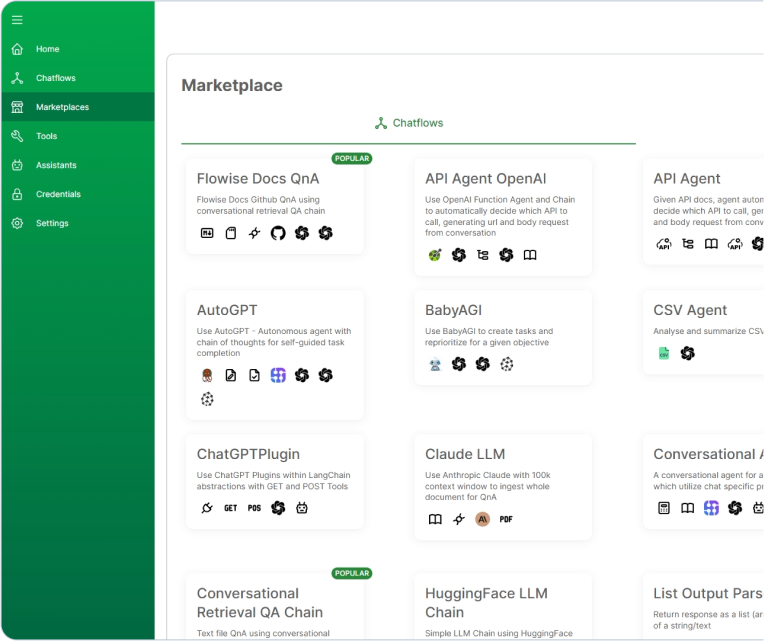Click the PDF icon in Claude LLM card
The width and height of the screenshot is (764, 641).
coord(506,519)
